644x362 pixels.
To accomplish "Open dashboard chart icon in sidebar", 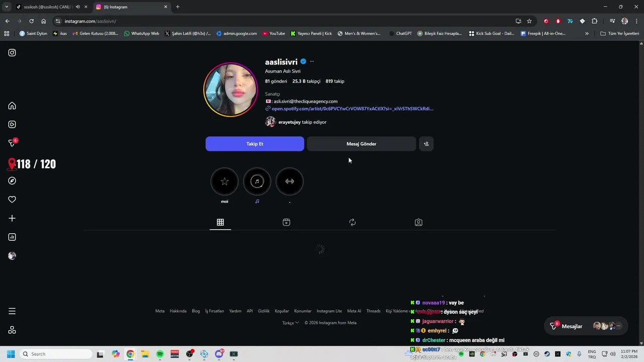I will pyautogui.click(x=12, y=237).
